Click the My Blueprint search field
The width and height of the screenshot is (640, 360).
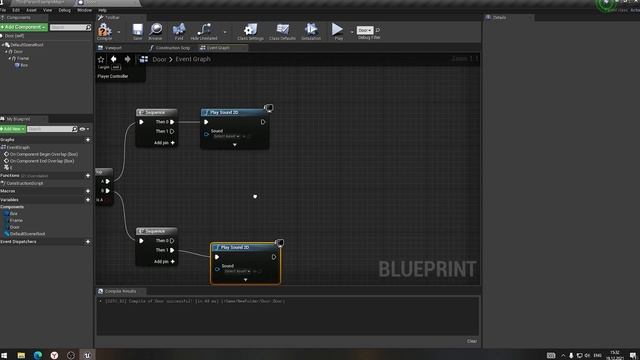pyautogui.click(x=51, y=129)
